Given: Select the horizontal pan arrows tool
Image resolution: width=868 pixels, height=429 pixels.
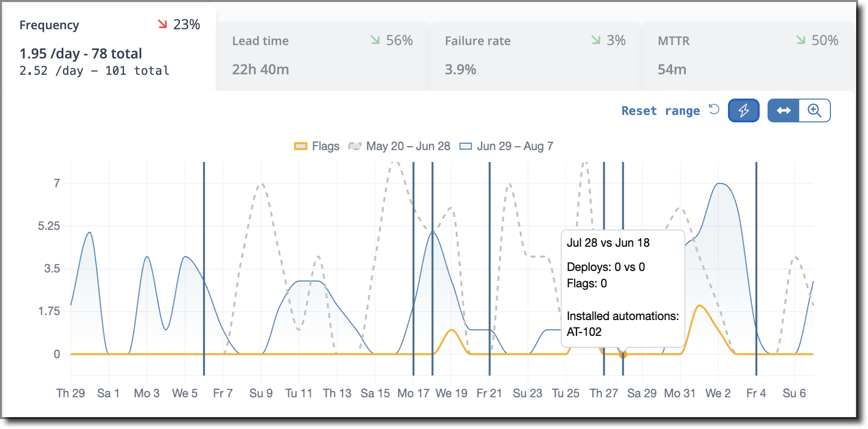Looking at the screenshot, I should pos(783,110).
